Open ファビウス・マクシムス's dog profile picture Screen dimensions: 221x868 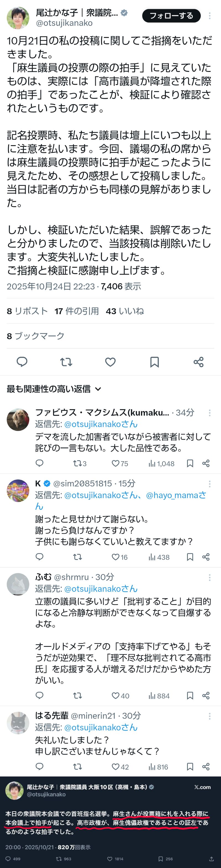coord(18,419)
